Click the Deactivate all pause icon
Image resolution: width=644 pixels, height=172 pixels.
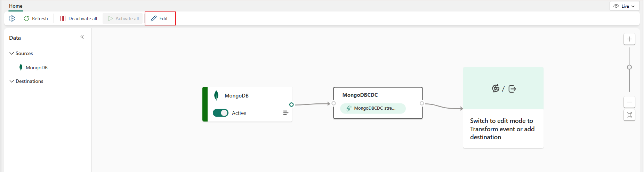point(63,18)
